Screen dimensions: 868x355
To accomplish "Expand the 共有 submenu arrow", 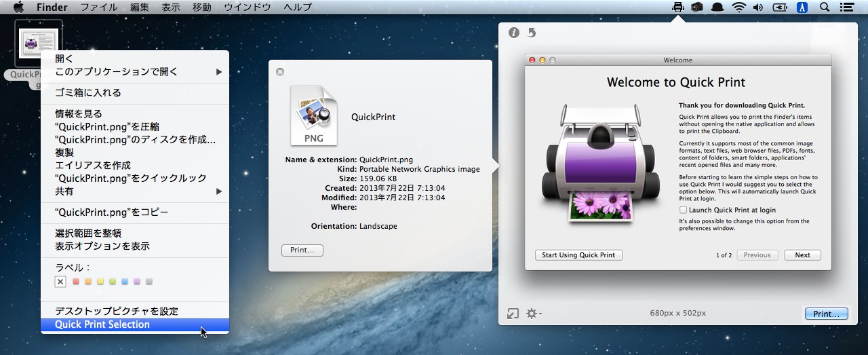I will [x=219, y=191].
